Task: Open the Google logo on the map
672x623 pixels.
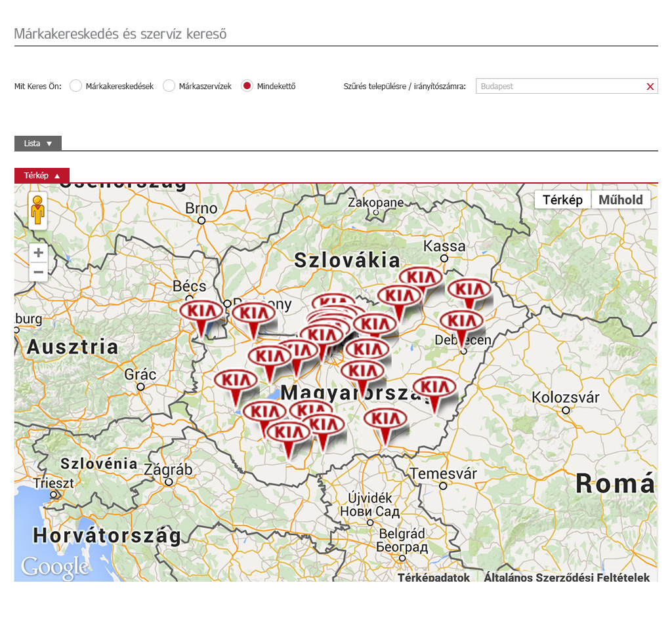Action: click(x=55, y=567)
